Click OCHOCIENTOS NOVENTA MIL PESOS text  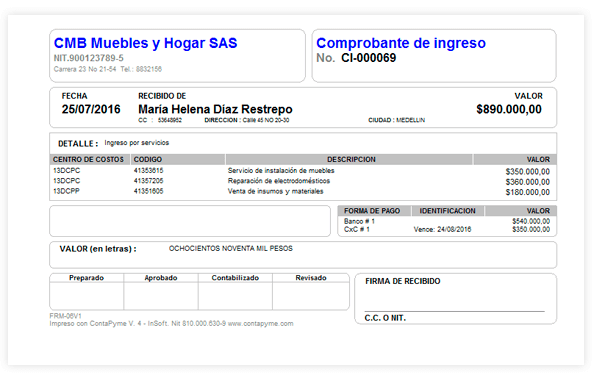[231, 248]
